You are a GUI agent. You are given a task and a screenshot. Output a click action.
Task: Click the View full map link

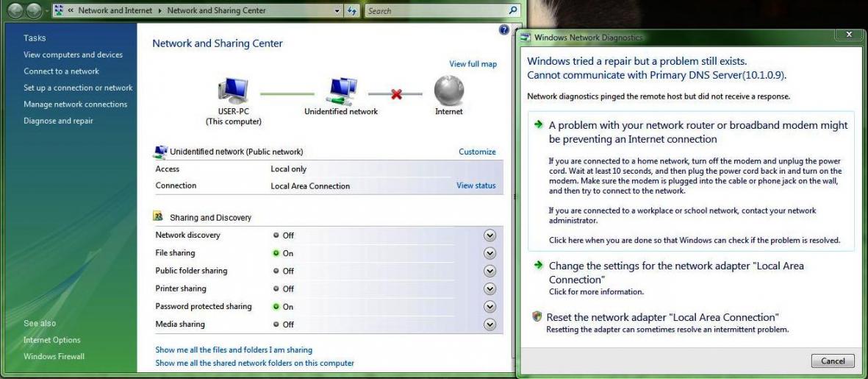click(473, 64)
